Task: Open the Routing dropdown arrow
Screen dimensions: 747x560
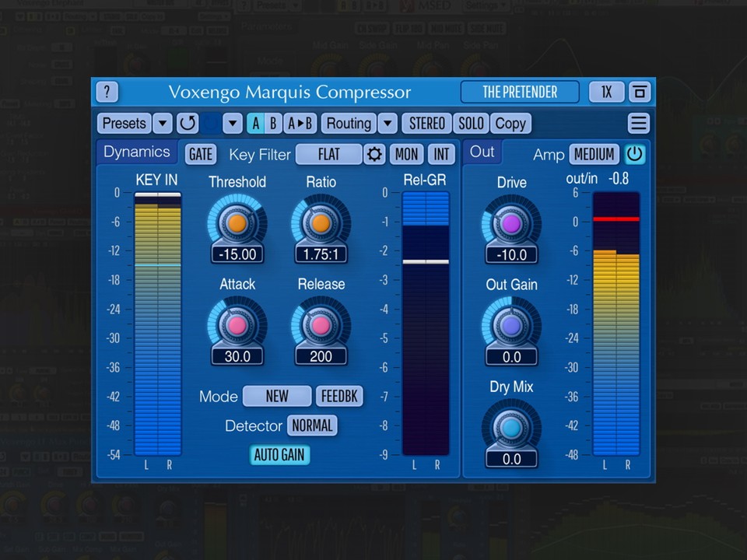Action: [x=388, y=124]
